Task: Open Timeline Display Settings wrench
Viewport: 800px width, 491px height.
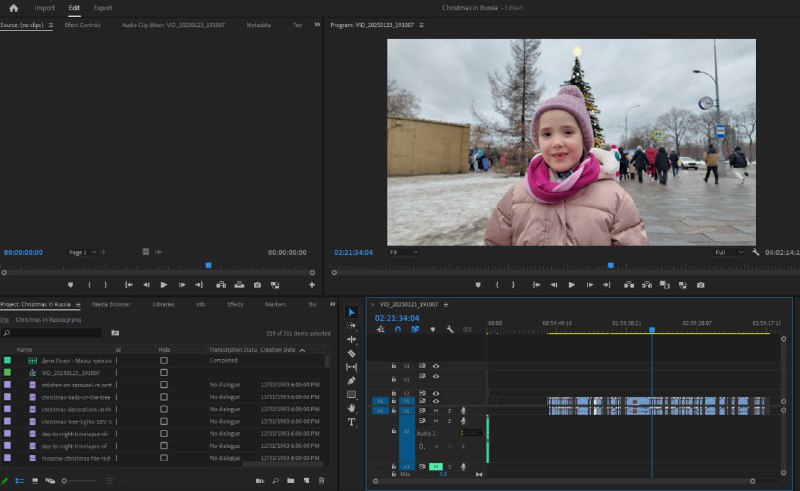Action: pyautogui.click(x=449, y=329)
